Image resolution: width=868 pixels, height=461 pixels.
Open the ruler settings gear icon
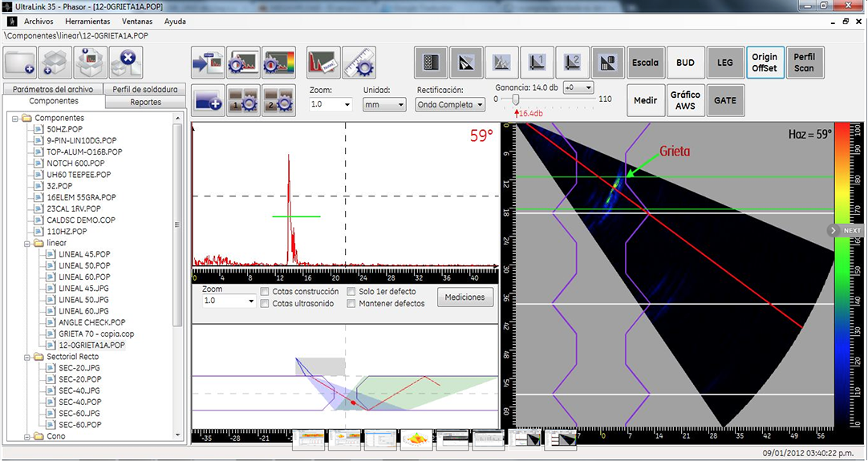tap(359, 63)
